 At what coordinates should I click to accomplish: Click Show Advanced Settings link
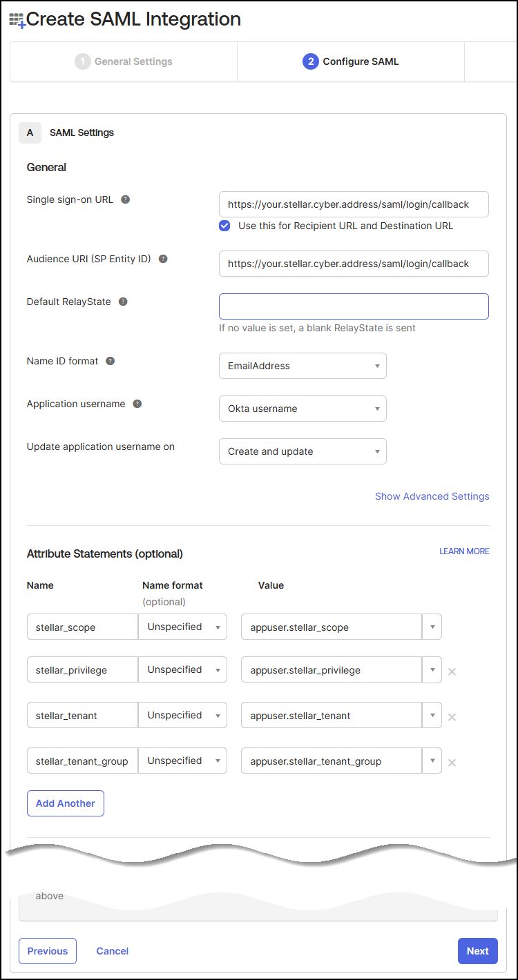pyautogui.click(x=432, y=496)
